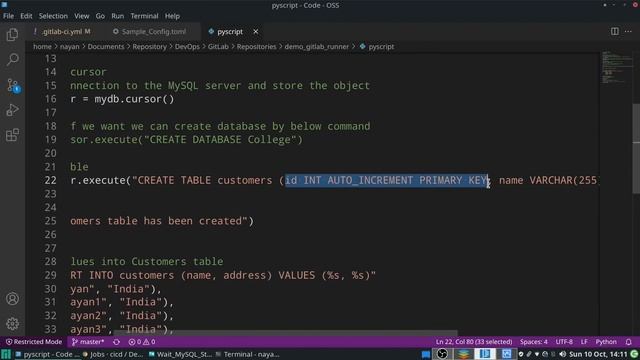640x360 pixels.
Task: Change end of line via LF indicator
Action: coord(584,342)
